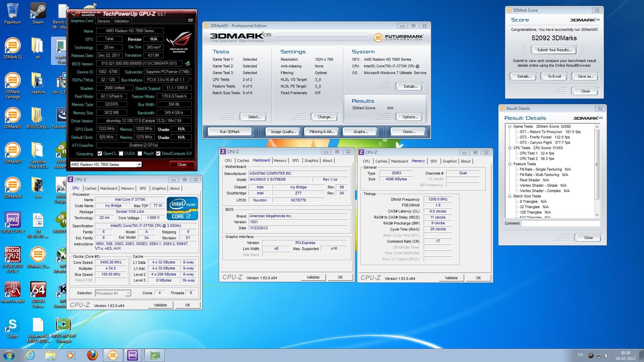Open the test folder on desktop
The width and height of the screenshot is (644, 362).
(38, 187)
